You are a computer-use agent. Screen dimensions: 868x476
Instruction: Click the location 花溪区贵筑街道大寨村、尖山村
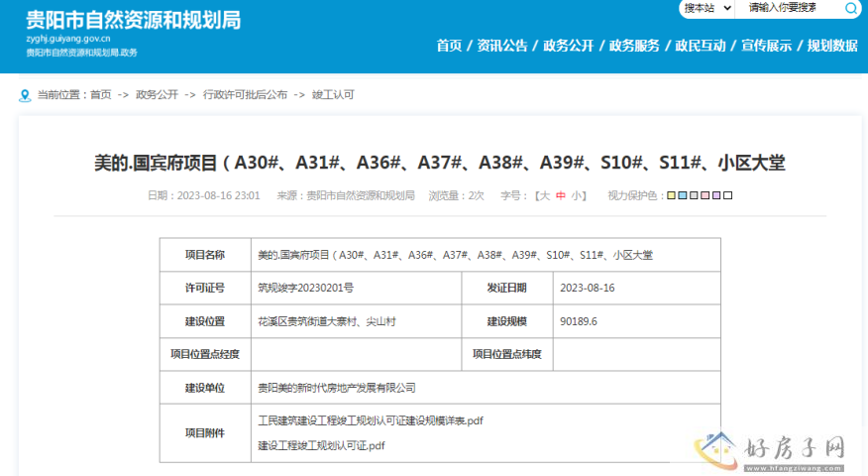pyautogui.click(x=327, y=321)
